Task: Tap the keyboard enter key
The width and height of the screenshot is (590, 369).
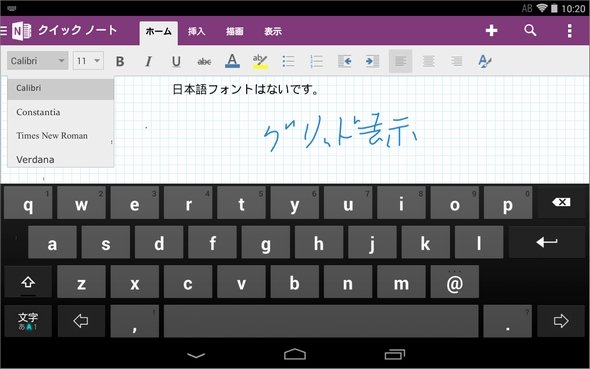Action: [547, 242]
